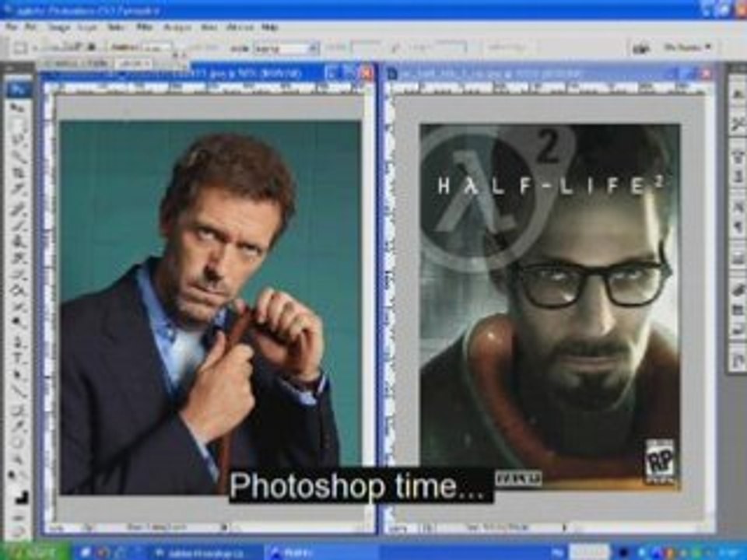Select the Slice tool
Screen dimensions: 747x560
[x=18, y=187]
